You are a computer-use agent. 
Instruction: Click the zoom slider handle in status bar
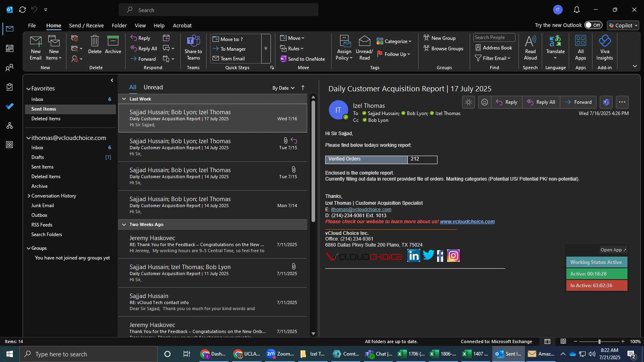click(599, 341)
